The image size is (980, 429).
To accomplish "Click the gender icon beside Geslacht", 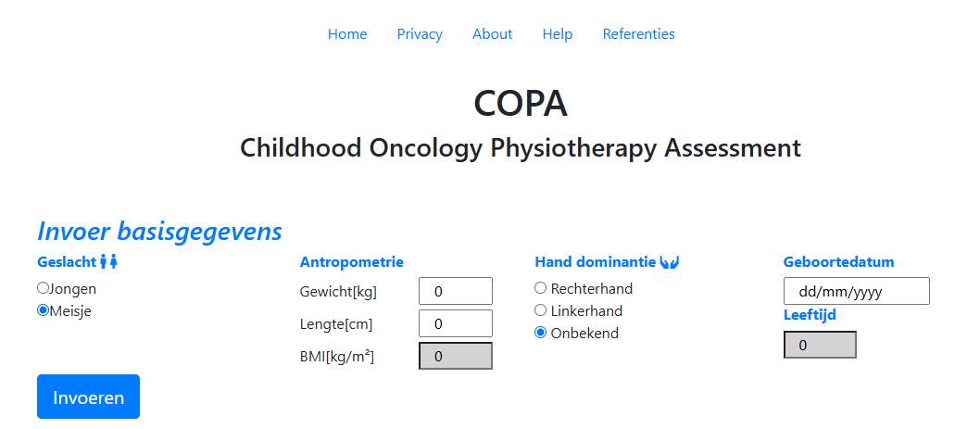I will (109, 262).
